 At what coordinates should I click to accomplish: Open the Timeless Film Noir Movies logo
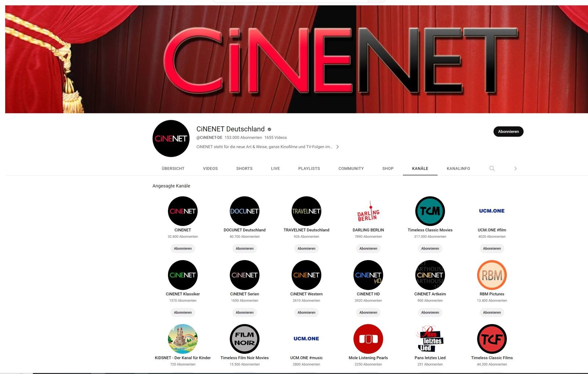coord(244,339)
